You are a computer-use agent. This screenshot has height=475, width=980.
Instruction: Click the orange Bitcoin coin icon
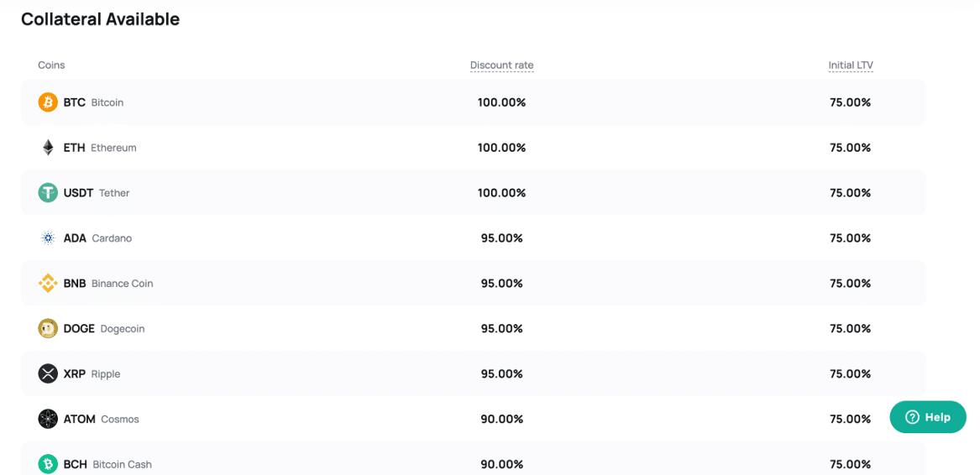(x=48, y=102)
